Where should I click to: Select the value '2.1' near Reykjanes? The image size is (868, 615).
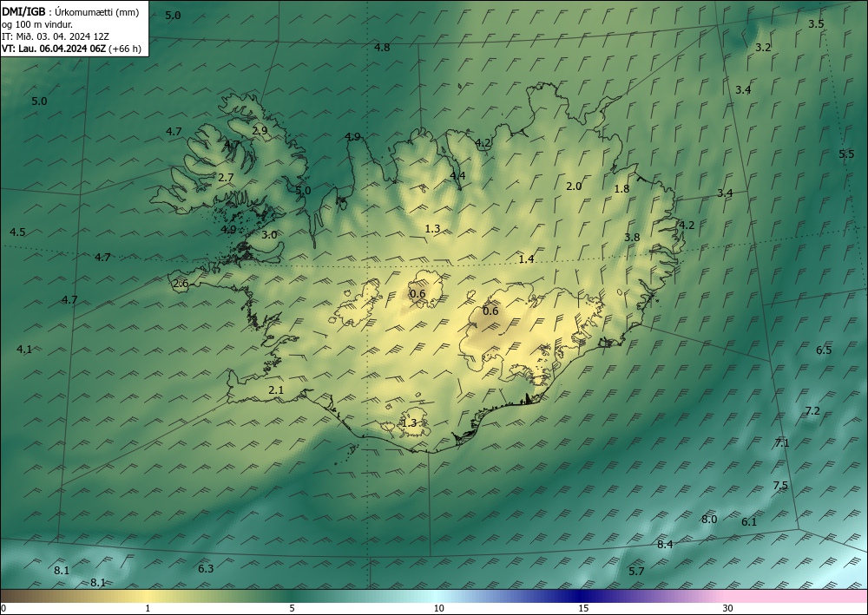click(276, 390)
